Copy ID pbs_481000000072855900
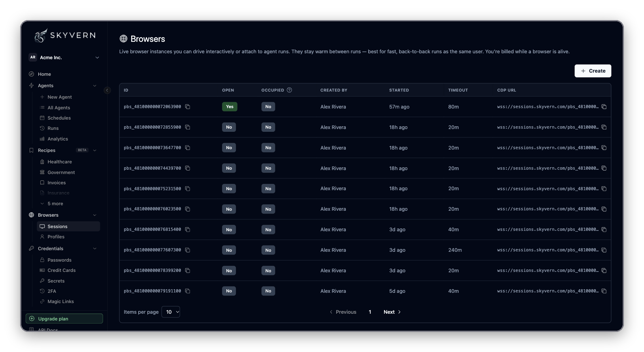This screenshot has width=644, height=352. click(188, 127)
